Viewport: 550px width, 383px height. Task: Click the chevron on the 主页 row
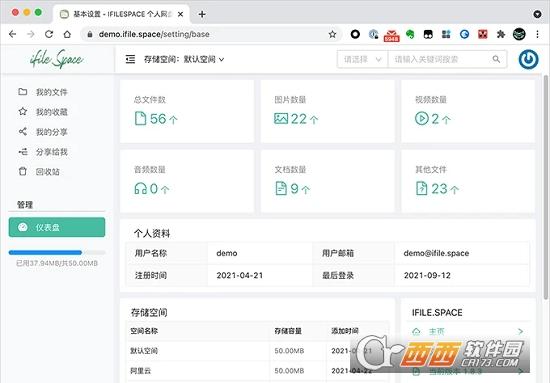(x=521, y=331)
